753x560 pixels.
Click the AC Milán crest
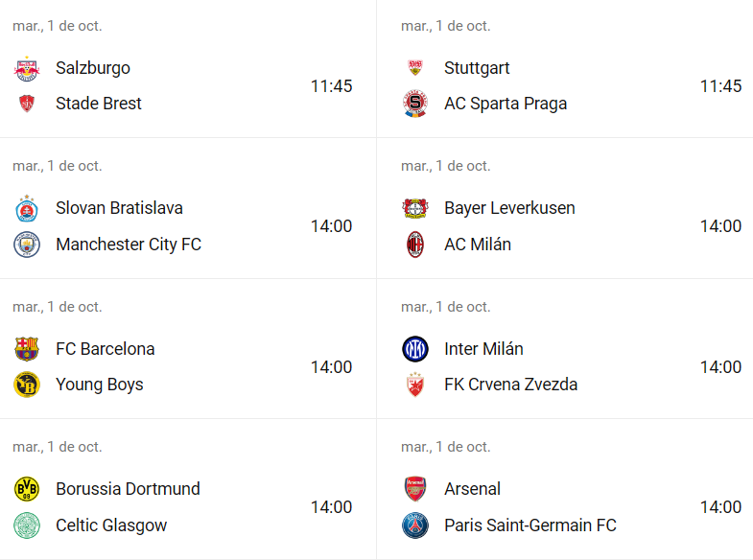tap(415, 245)
